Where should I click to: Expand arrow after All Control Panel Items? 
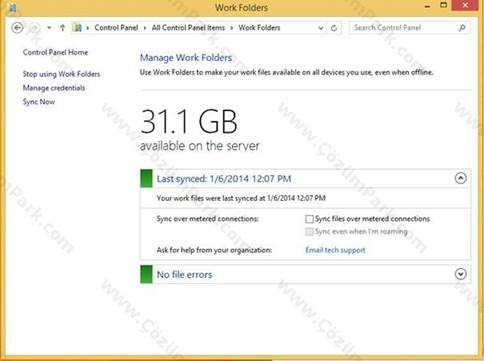(x=232, y=28)
